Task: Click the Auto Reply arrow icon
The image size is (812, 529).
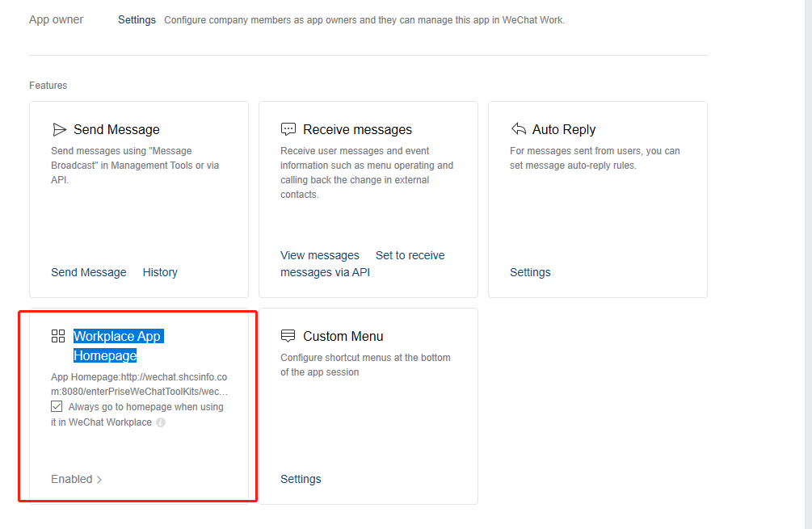Action: pyautogui.click(x=518, y=129)
